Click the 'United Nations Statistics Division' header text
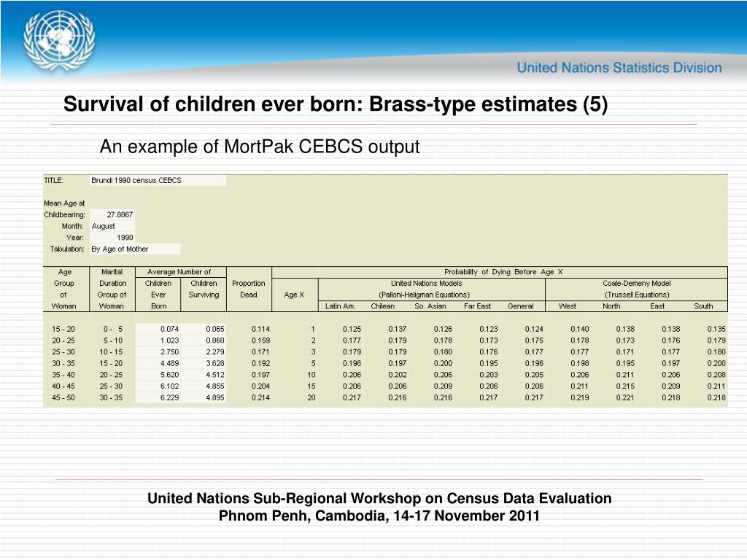The width and height of the screenshot is (747, 560). 619,68
